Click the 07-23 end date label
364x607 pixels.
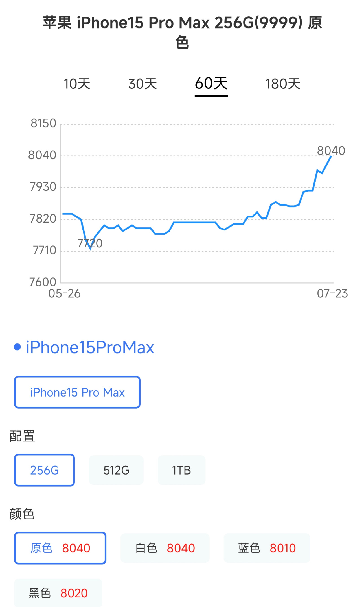tap(332, 293)
